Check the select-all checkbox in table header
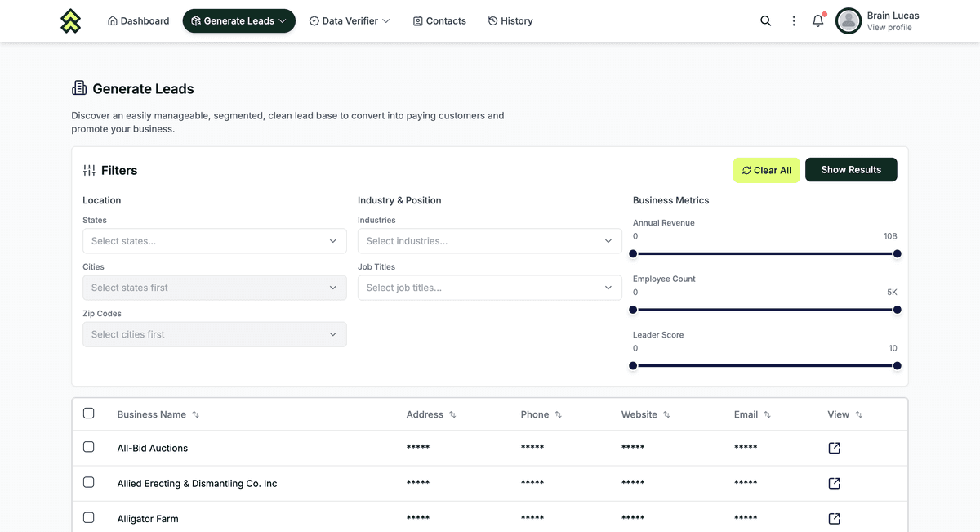 (88, 413)
